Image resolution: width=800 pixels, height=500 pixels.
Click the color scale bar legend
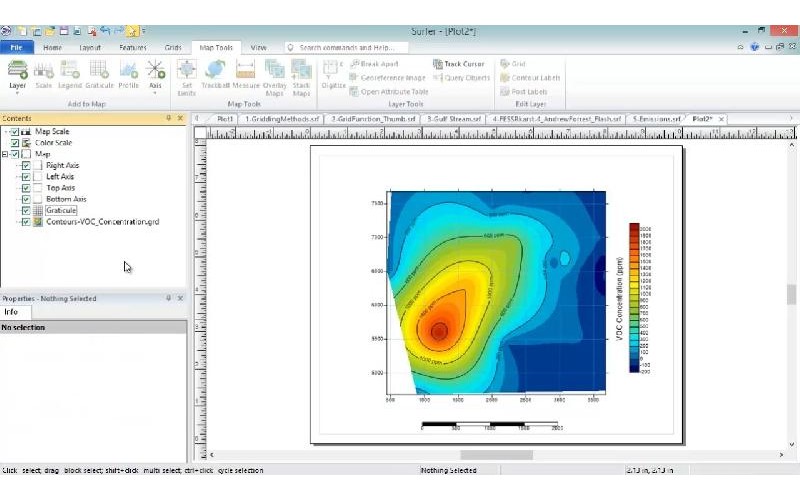(633, 298)
